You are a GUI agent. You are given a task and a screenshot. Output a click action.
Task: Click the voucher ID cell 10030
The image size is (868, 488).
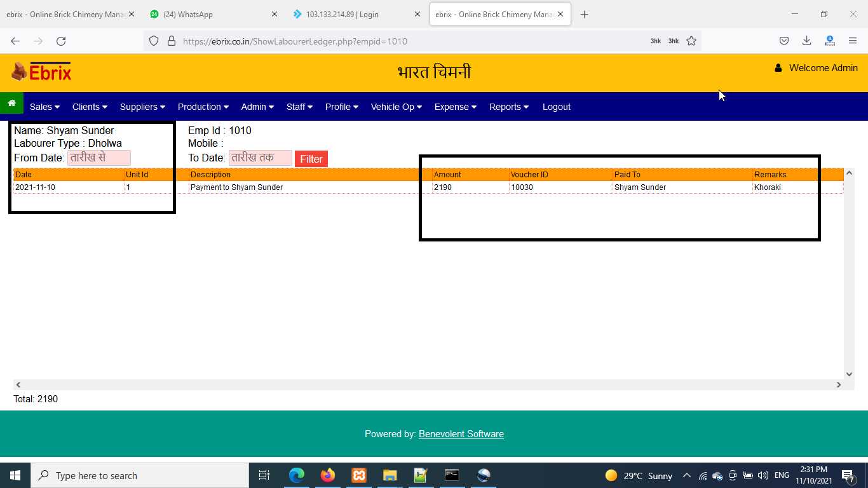click(x=560, y=187)
